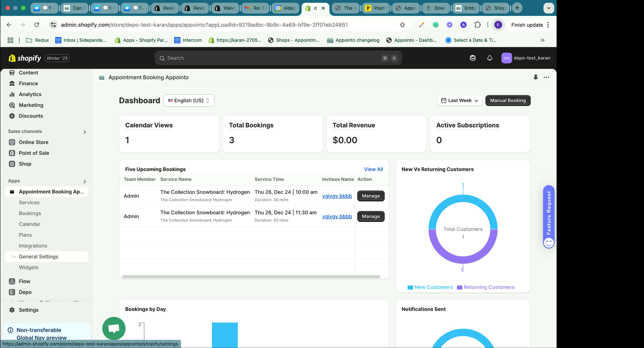Switch to the Gmail Re: browser tab

coord(255,8)
